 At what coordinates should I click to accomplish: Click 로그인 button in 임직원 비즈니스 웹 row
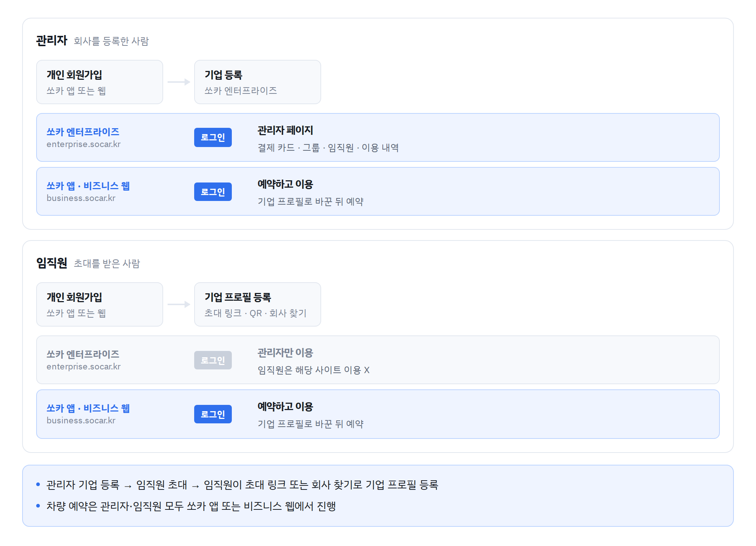[x=213, y=414]
